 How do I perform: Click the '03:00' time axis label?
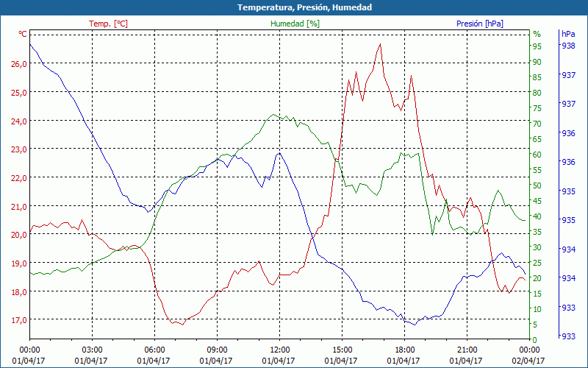[x=92, y=350]
